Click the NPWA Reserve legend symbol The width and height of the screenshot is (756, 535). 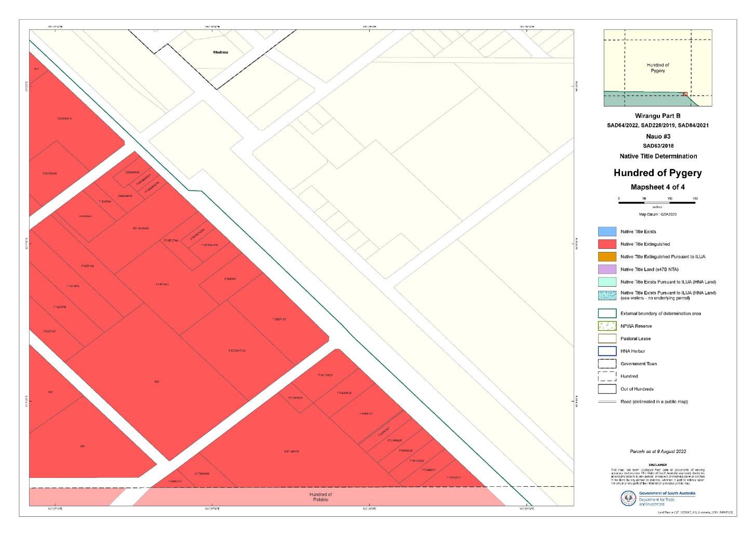click(607, 326)
